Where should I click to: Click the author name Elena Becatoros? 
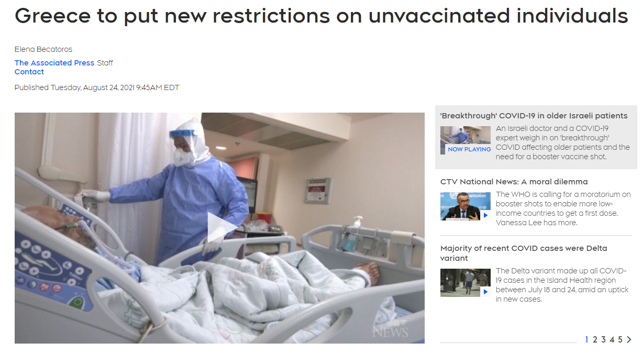click(x=43, y=49)
